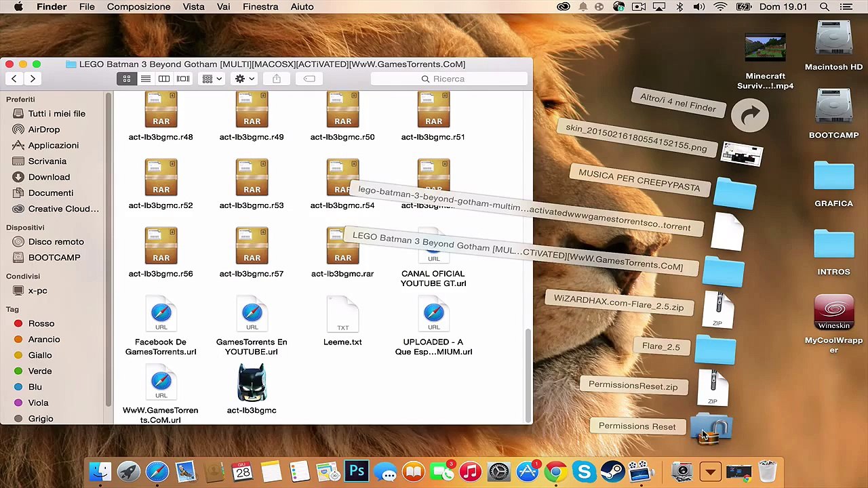Open the Permissions Reset stack item
This screenshot has height=488, width=868.
pos(712,427)
